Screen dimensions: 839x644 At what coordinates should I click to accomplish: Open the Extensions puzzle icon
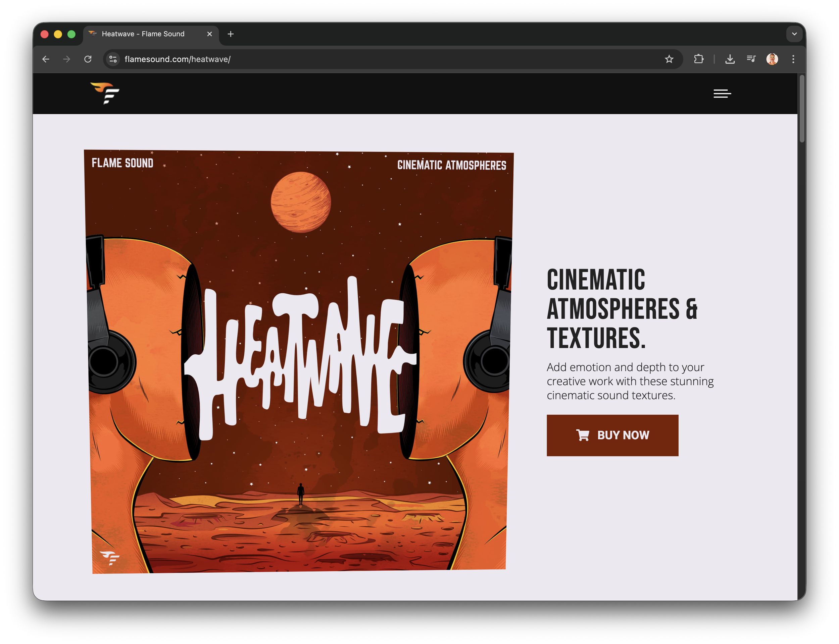coord(699,59)
